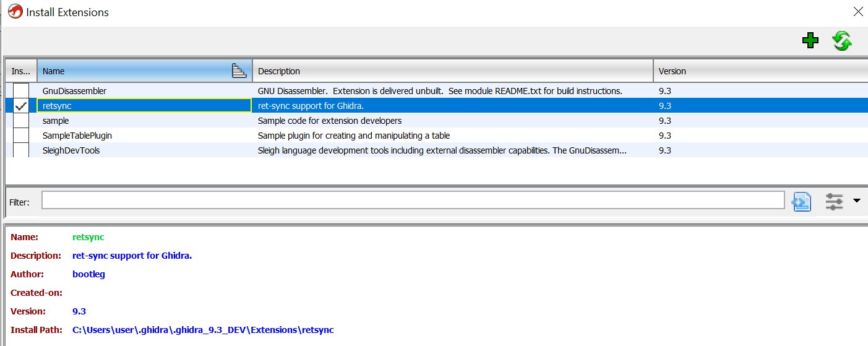Image resolution: width=868 pixels, height=346 pixels.
Task: Click the Ins... column header
Action: [x=21, y=71]
